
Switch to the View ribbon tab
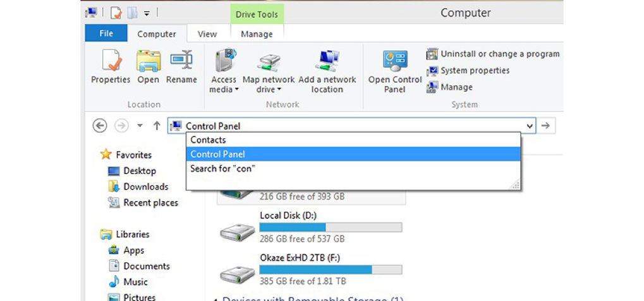point(207,34)
